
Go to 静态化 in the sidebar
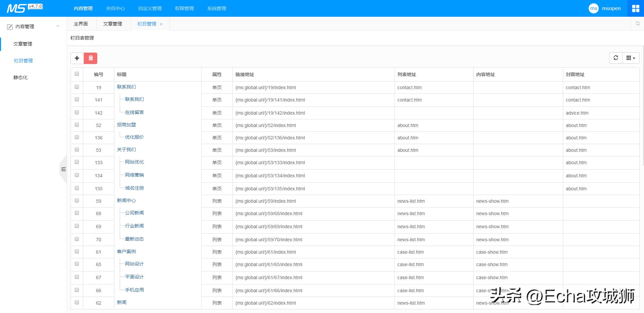click(20, 77)
